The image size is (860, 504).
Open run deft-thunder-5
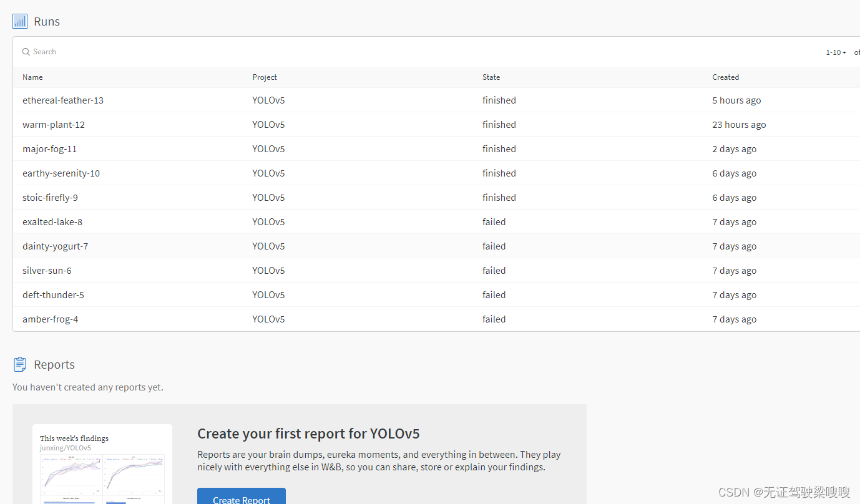point(53,295)
